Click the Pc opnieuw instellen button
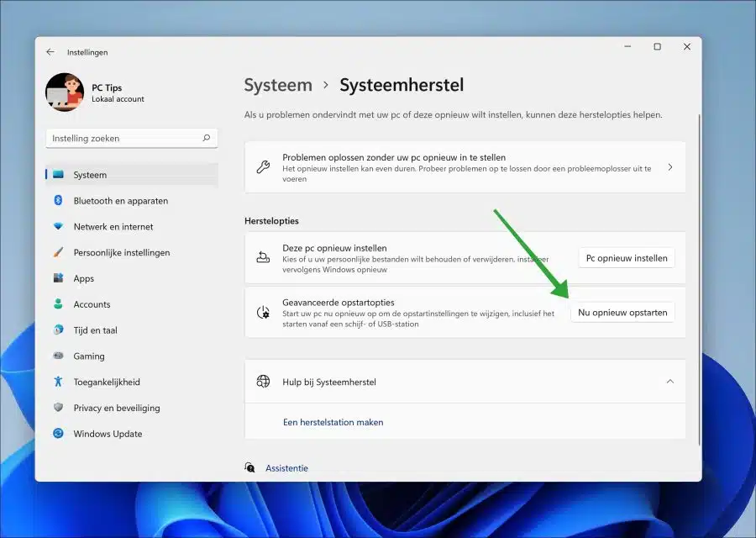 [x=627, y=258]
